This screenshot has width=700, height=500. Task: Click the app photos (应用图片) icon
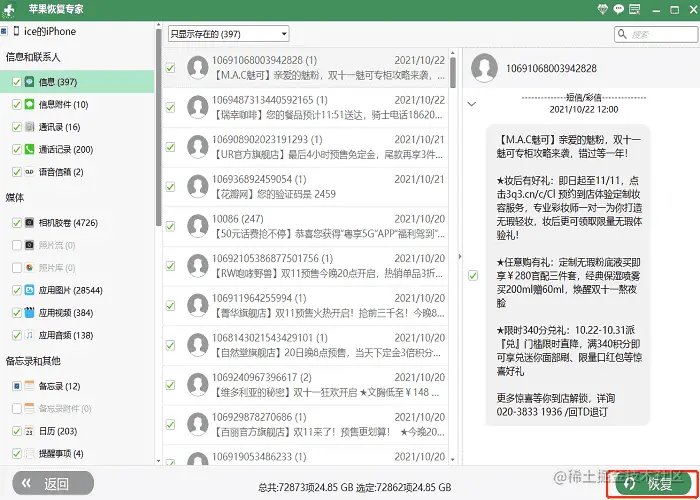click(x=29, y=290)
